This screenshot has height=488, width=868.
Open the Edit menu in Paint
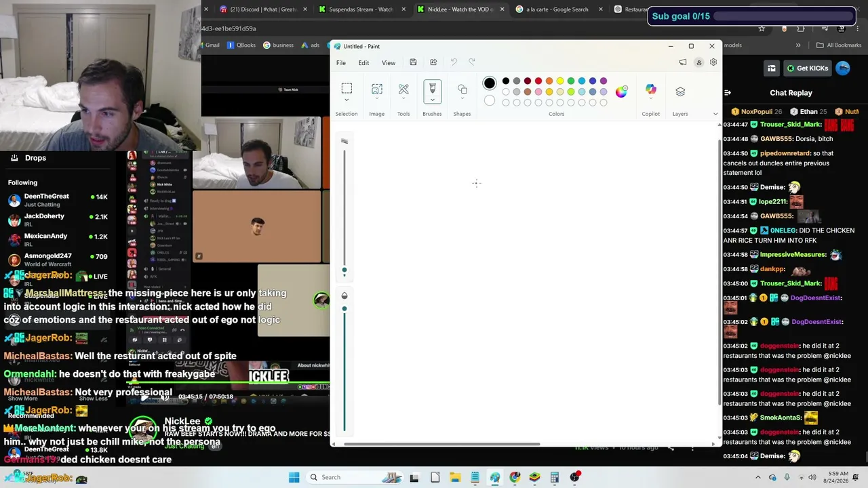pos(363,63)
